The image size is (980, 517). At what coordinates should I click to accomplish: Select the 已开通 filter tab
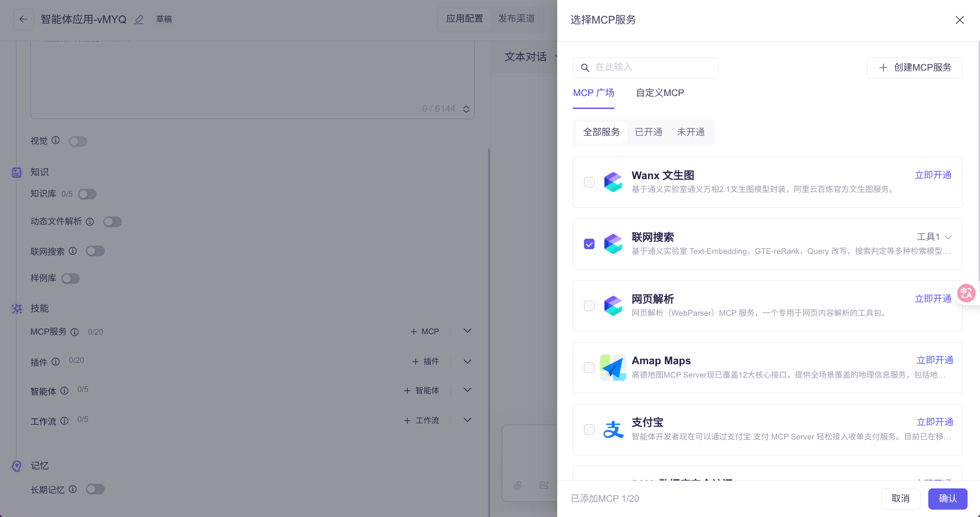click(x=648, y=132)
